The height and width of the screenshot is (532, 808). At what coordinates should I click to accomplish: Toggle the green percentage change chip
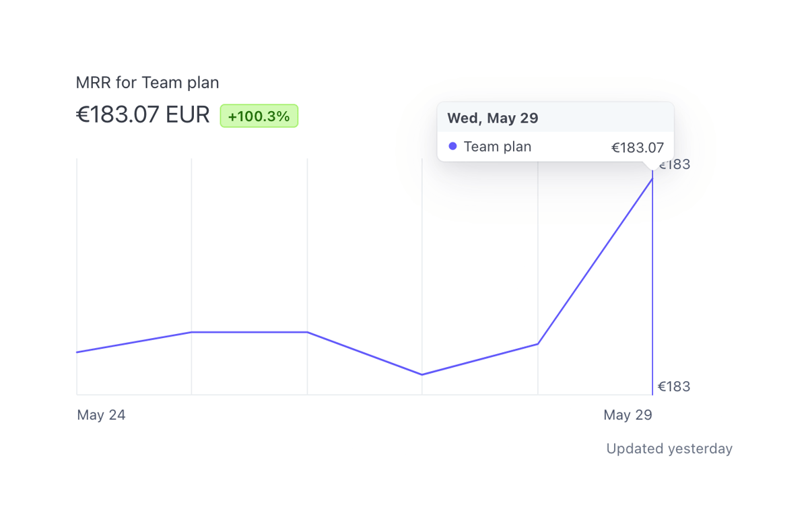(259, 115)
